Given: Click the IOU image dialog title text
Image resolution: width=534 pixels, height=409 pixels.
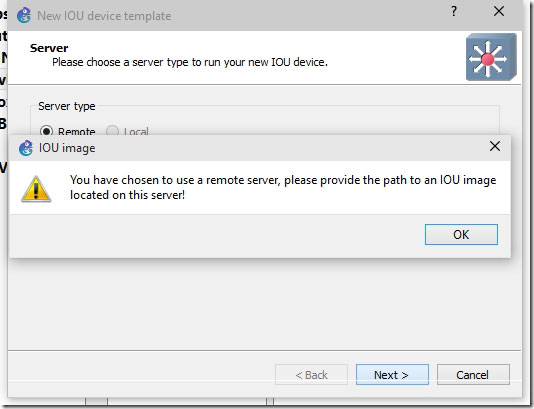Looking at the screenshot, I should coord(67,148).
